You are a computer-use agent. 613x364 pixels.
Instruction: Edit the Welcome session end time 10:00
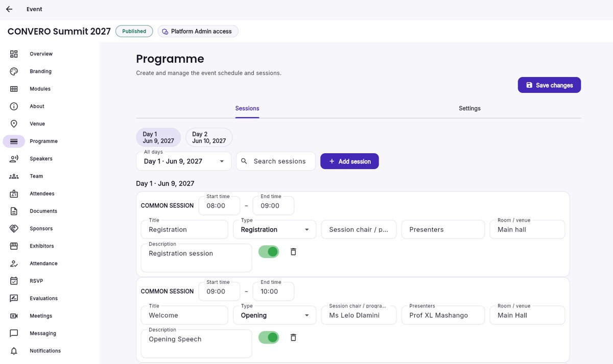pos(273,292)
